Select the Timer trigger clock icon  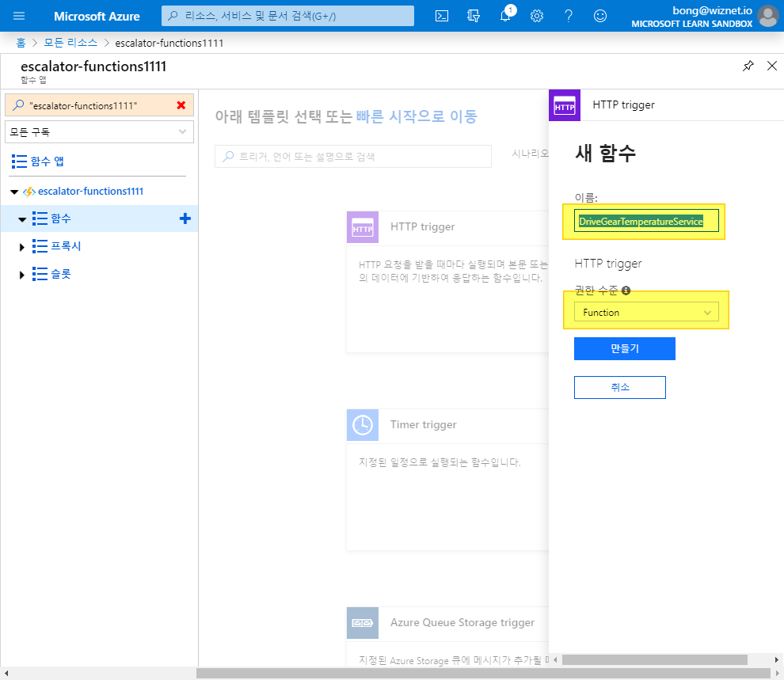coord(363,424)
